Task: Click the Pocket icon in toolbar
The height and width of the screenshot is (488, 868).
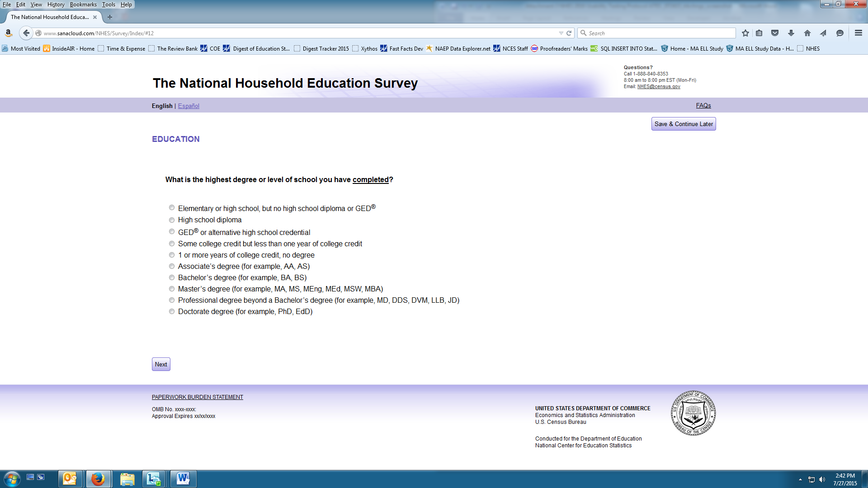Action: pos(775,33)
